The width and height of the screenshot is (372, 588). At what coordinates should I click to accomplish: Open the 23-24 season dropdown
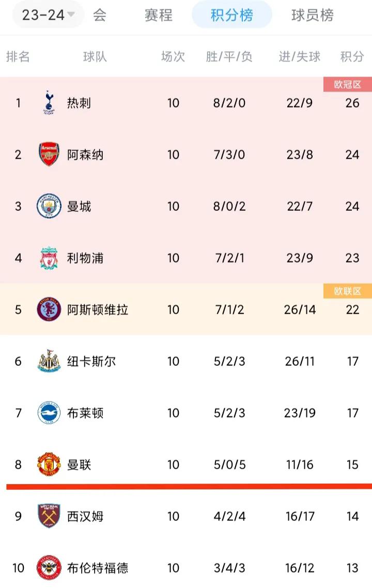49,15
